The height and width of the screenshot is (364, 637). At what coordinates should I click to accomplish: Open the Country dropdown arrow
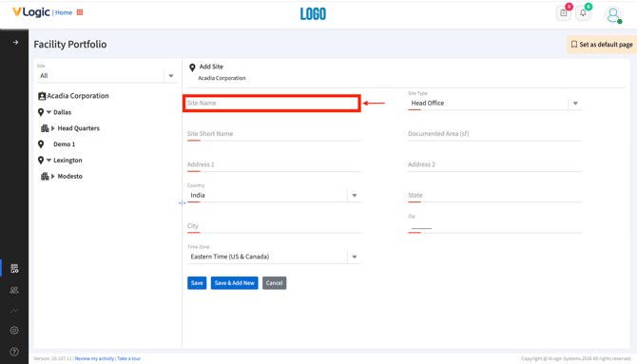[x=355, y=196]
